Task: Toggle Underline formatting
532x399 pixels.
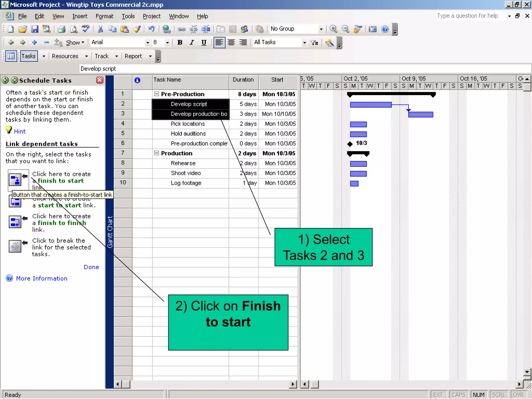Action: (204, 43)
